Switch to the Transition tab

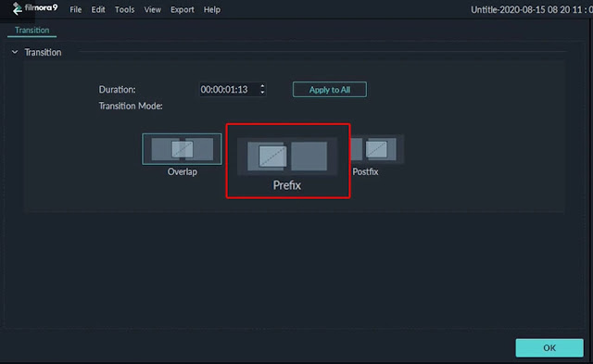coord(32,31)
